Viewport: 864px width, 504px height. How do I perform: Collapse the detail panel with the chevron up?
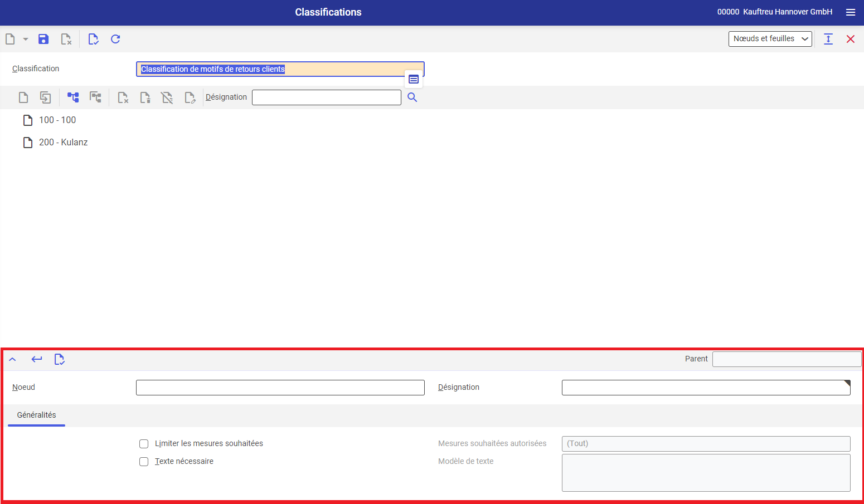point(12,359)
